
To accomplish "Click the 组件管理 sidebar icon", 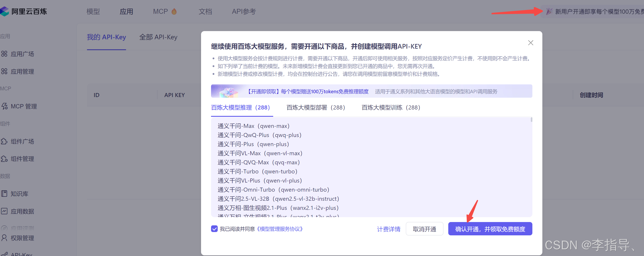I will pos(4,159).
